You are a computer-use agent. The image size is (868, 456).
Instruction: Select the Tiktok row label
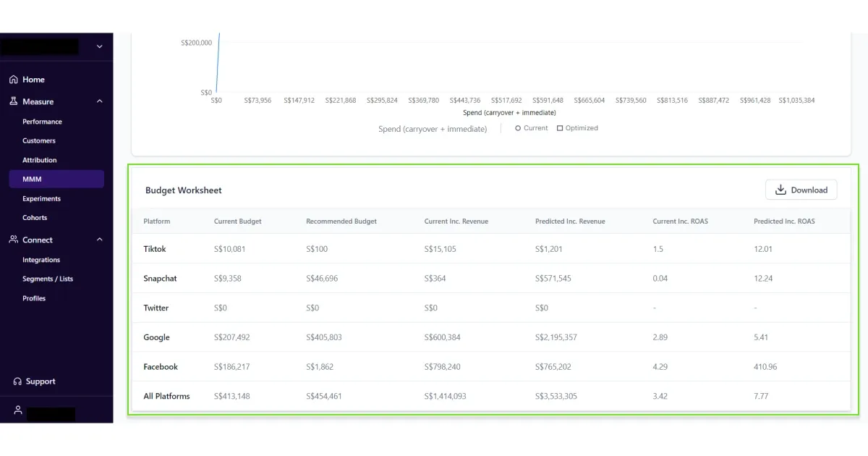pyautogui.click(x=155, y=249)
